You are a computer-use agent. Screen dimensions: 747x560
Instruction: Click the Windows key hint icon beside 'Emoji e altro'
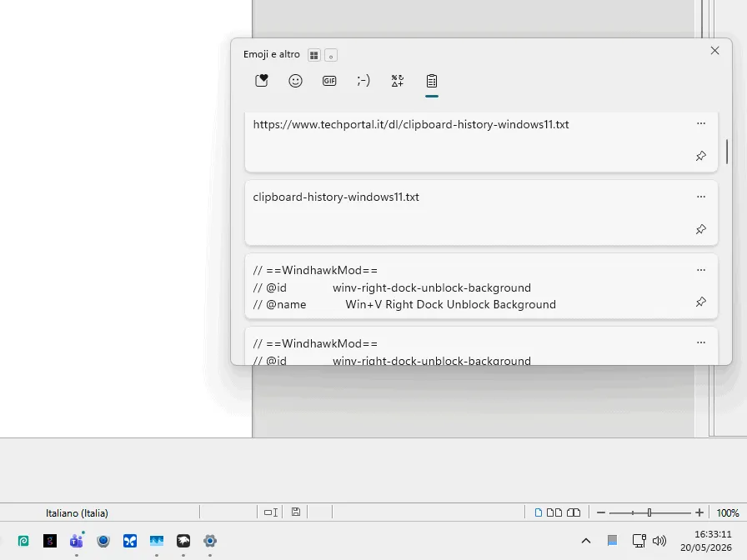313,55
